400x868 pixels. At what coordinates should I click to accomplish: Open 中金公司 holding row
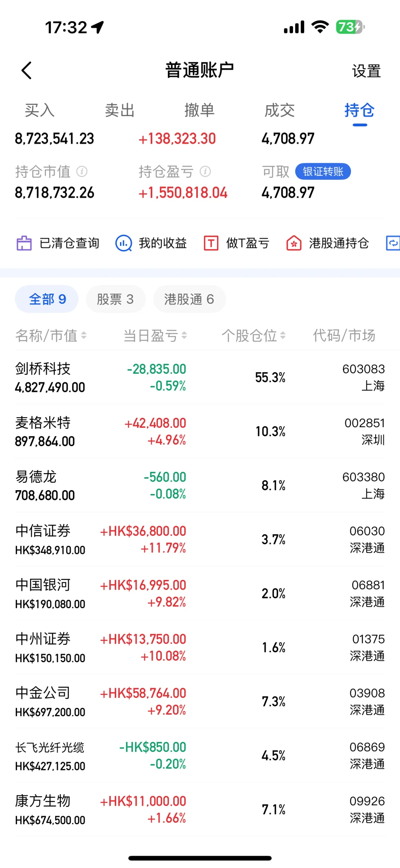[200, 702]
